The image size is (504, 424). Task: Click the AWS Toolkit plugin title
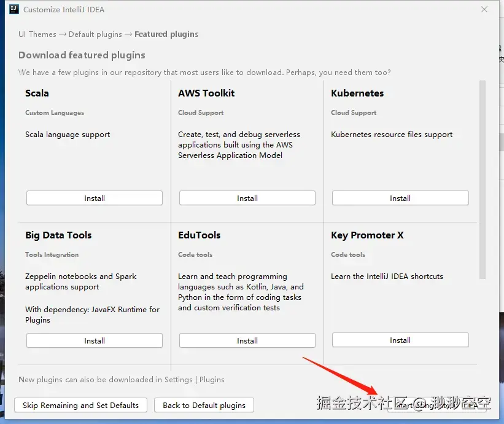click(206, 93)
